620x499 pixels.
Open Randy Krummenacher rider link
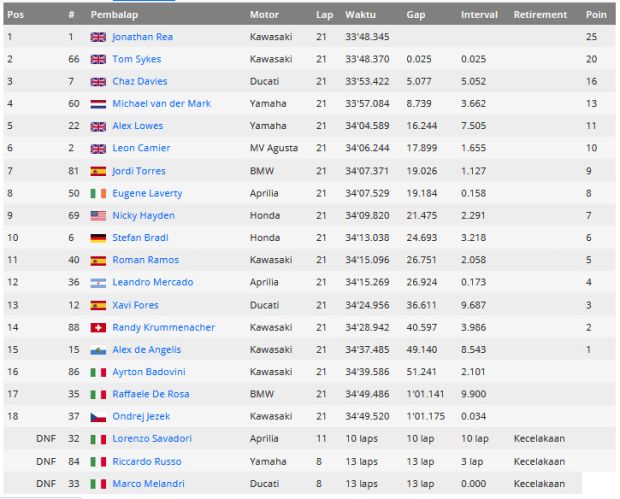(164, 327)
